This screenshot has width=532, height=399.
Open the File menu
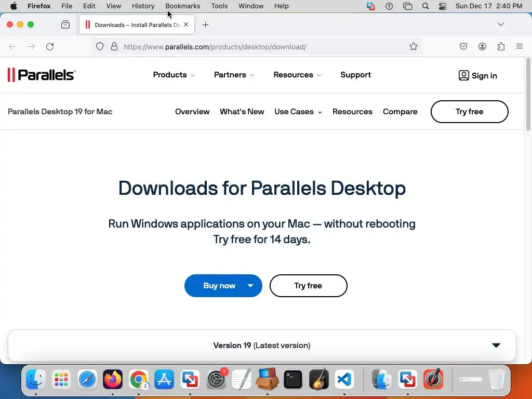(67, 6)
